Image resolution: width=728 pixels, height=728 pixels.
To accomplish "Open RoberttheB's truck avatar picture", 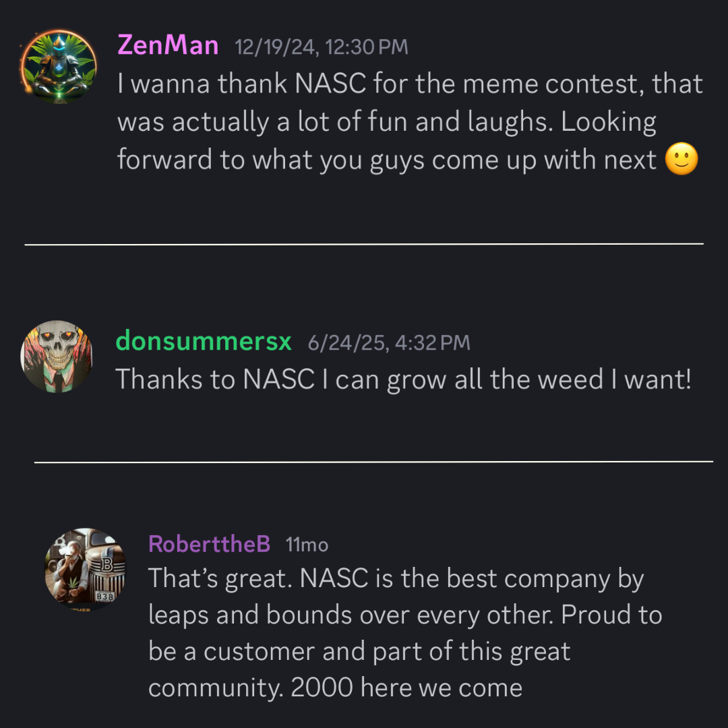I will (x=85, y=569).
